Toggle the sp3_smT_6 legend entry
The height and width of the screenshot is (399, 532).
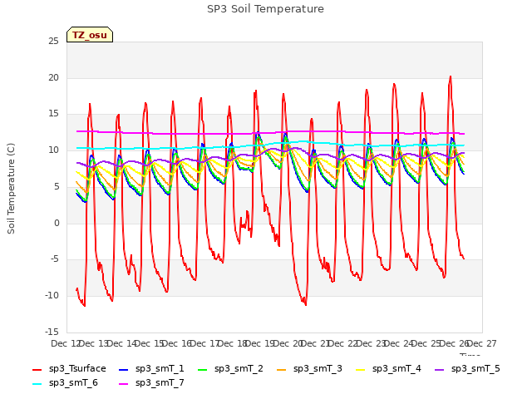65,383
